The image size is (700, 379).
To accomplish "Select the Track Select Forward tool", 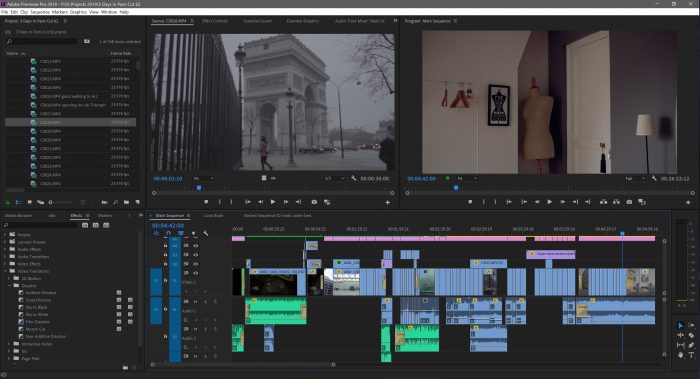I will 691,325.
